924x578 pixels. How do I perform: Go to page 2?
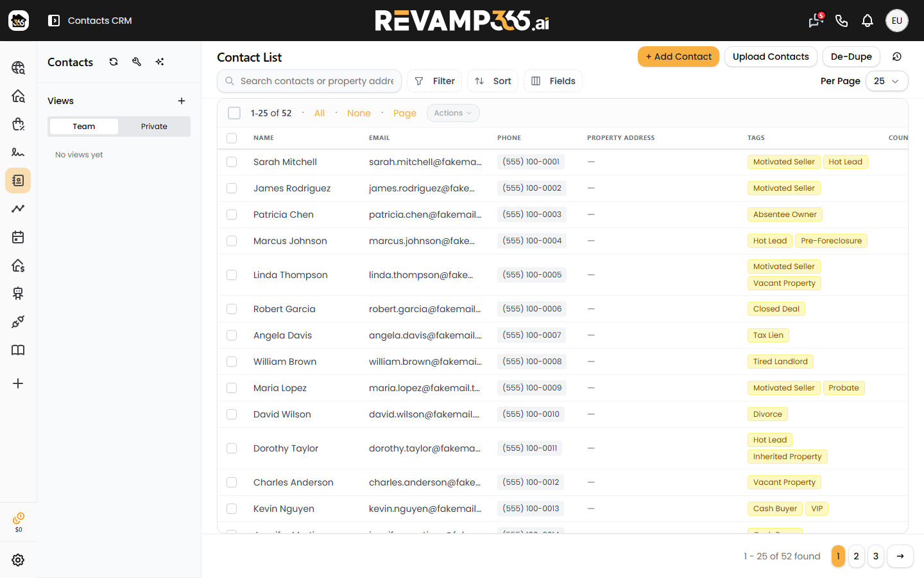coord(857,556)
